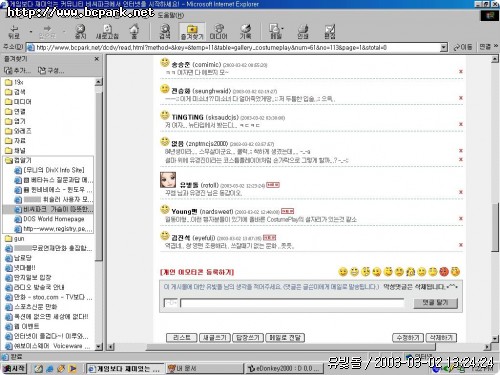Expand the 와레즈 favorites folder
500x375 pixels.
coord(18,131)
